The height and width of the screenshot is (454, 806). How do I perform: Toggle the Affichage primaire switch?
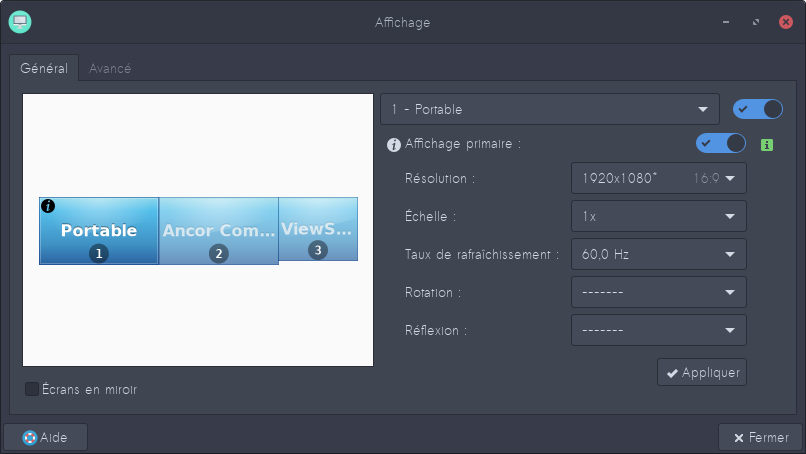(721, 143)
